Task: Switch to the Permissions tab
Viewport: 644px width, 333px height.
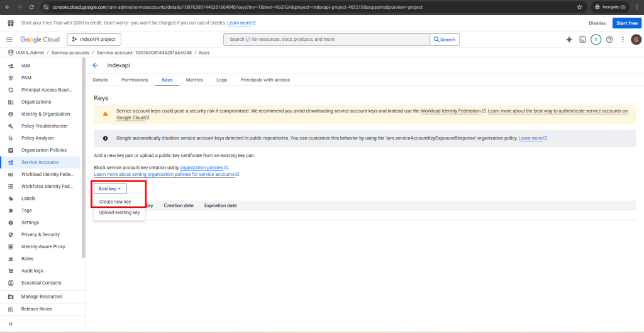Action: coord(135,80)
